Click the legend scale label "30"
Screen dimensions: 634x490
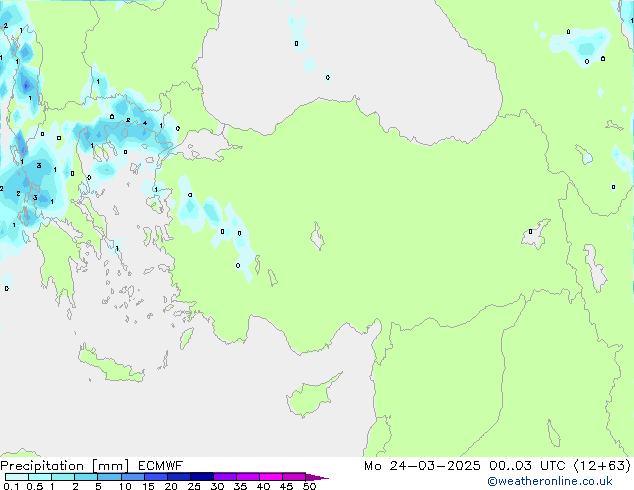click(x=217, y=486)
